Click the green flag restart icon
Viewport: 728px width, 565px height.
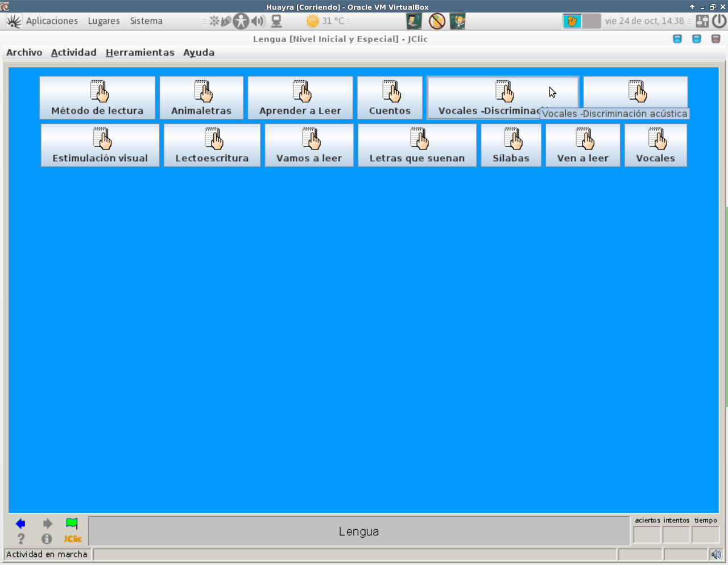click(72, 524)
